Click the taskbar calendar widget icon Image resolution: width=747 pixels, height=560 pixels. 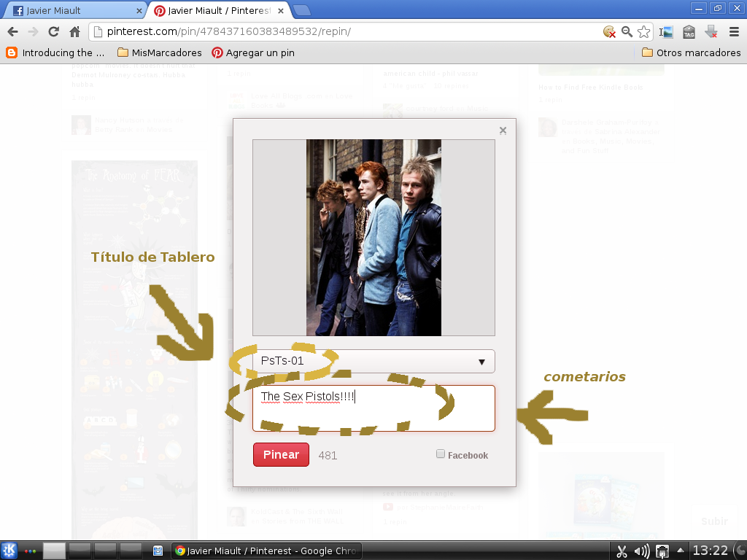point(158,551)
